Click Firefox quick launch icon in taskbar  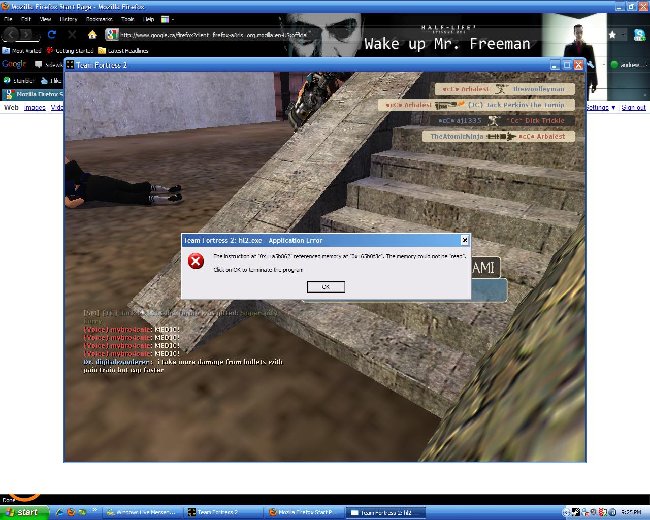pos(71,512)
